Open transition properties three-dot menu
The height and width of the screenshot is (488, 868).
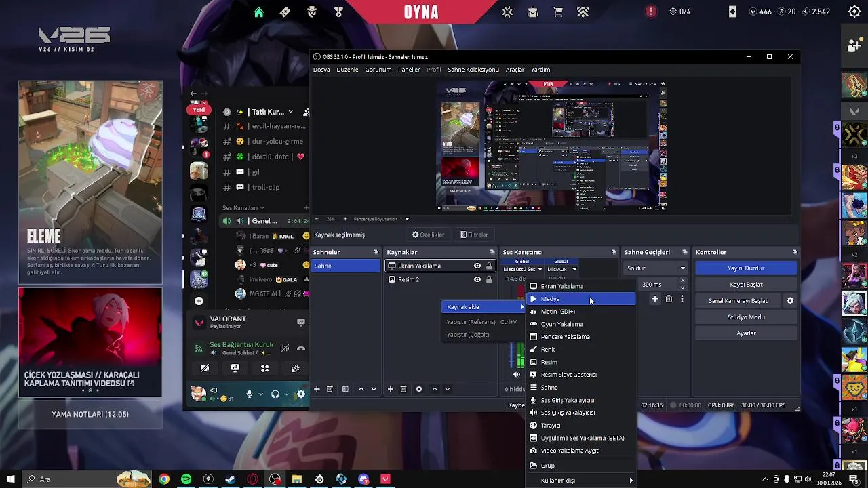(x=682, y=299)
